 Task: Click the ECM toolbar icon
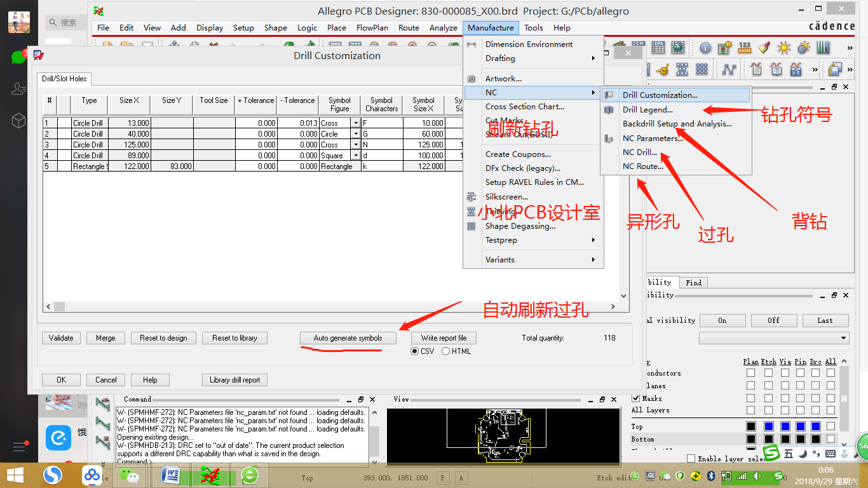[x=639, y=44]
